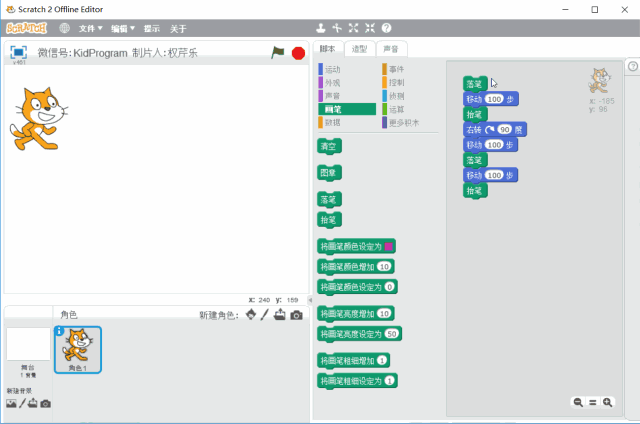Open the 编辑 dropdown menu
The width and height of the screenshot is (640, 424).
123,28
